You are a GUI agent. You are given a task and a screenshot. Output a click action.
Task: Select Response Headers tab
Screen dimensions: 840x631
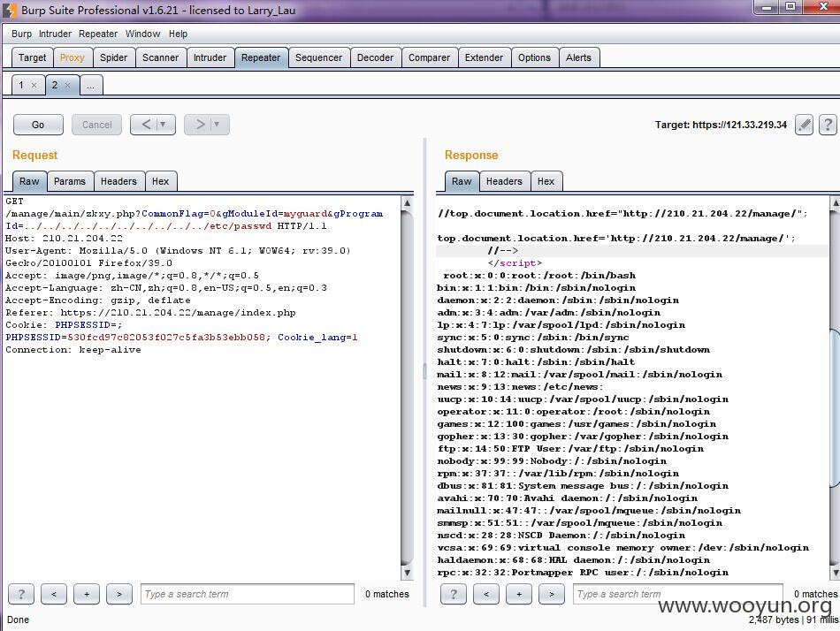coord(504,181)
